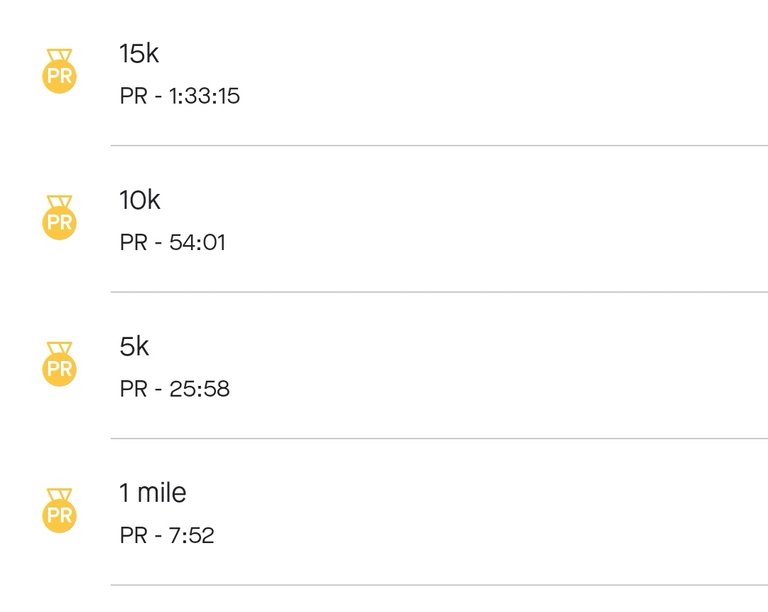This screenshot has width=768, height=612.
Task: Select the PR medal icon beside 5k
Action: (x=59, y=364)
